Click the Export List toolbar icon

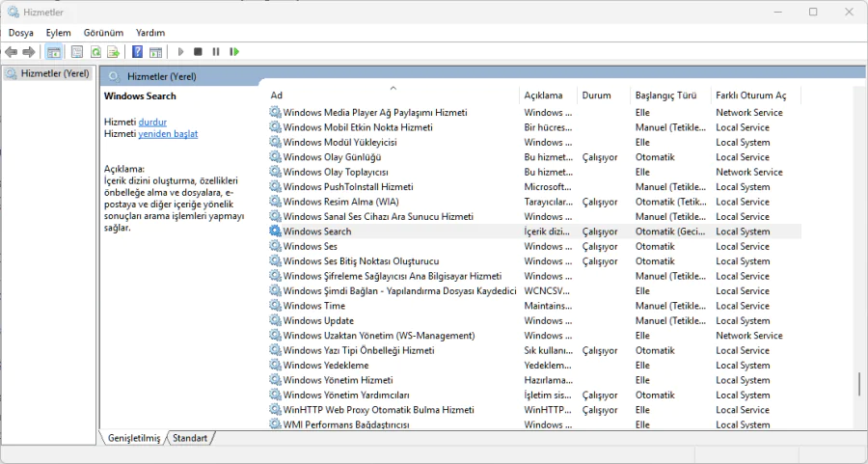coord(114,52)
